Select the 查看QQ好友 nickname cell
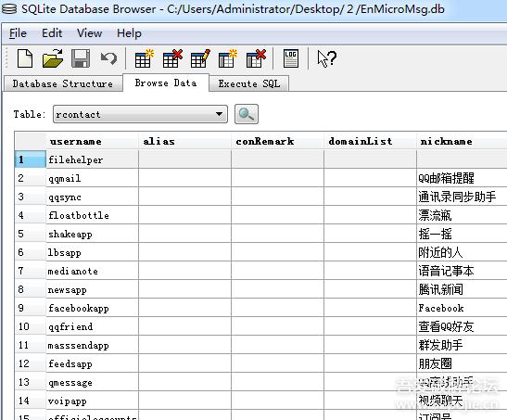The width and height of the screenshot is (507, 420). click(463, 326)
